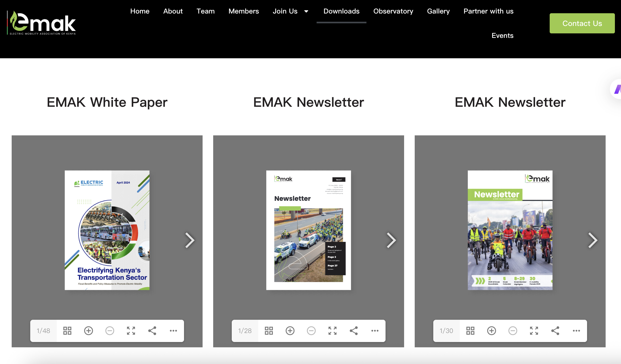Screen dimensions: 621x364
Task: Open the Members page
Action: (x=244, y=11)
